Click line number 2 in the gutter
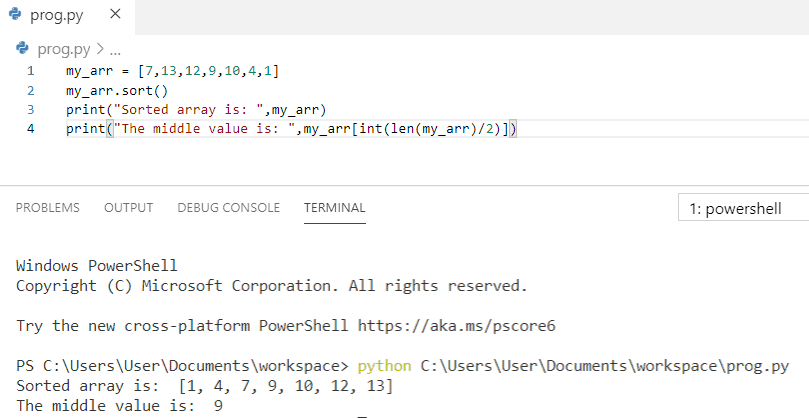 pos(30,90)
